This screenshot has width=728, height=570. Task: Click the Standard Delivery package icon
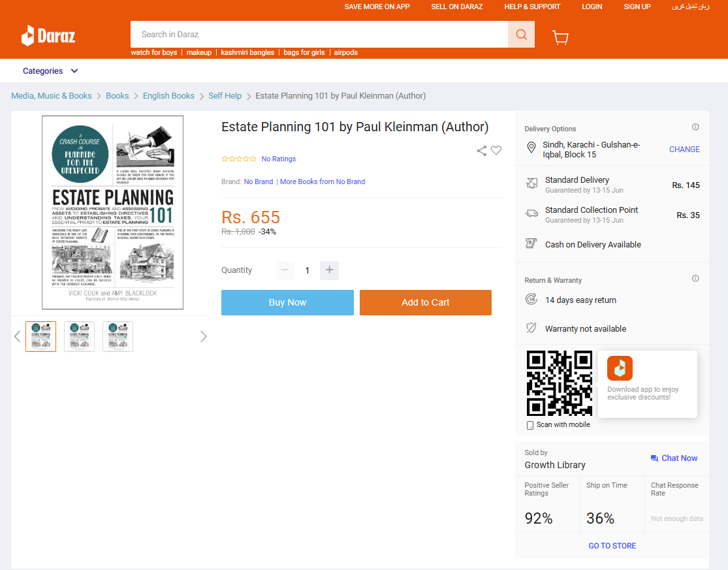tap(531, 183)
